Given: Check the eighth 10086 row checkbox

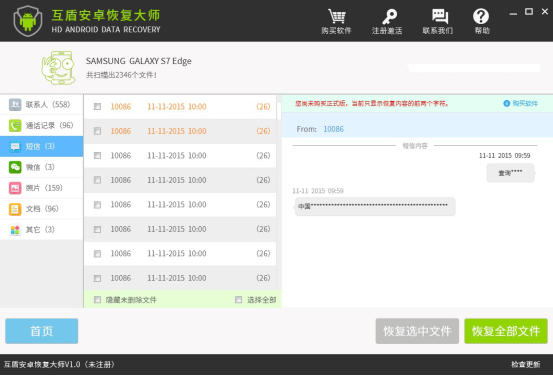Looking at the screenshot, I should (x=97, y=278).
